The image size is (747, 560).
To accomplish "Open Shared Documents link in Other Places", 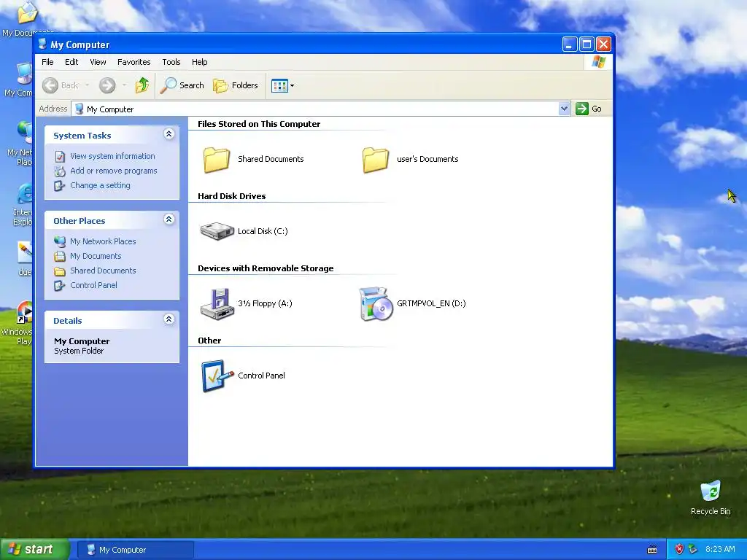I will click(103, 271).
